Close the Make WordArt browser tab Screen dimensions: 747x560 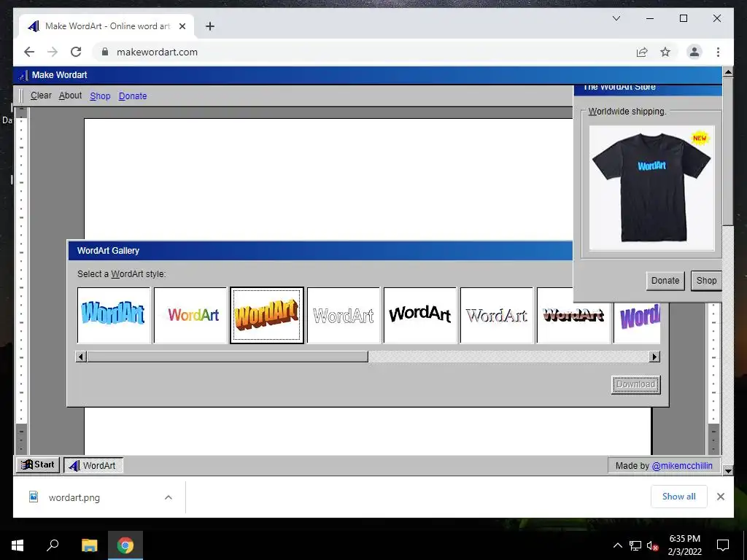[x=182, y=26]
